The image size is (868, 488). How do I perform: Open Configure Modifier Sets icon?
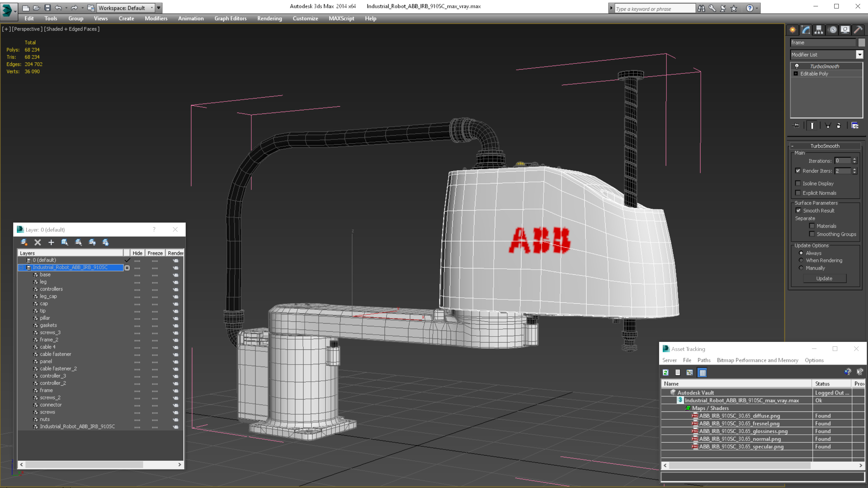pos(855,126)
